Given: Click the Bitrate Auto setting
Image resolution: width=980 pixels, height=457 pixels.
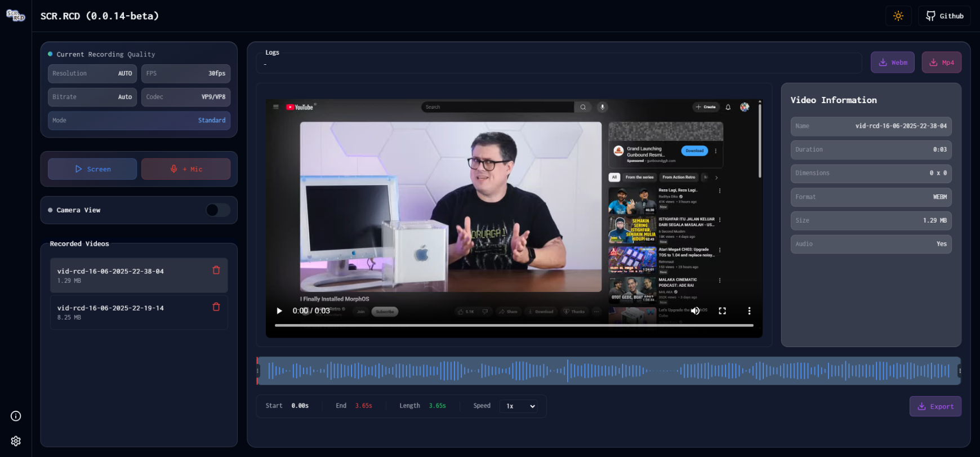Looking at the screenshot, I should click(92, 97).
